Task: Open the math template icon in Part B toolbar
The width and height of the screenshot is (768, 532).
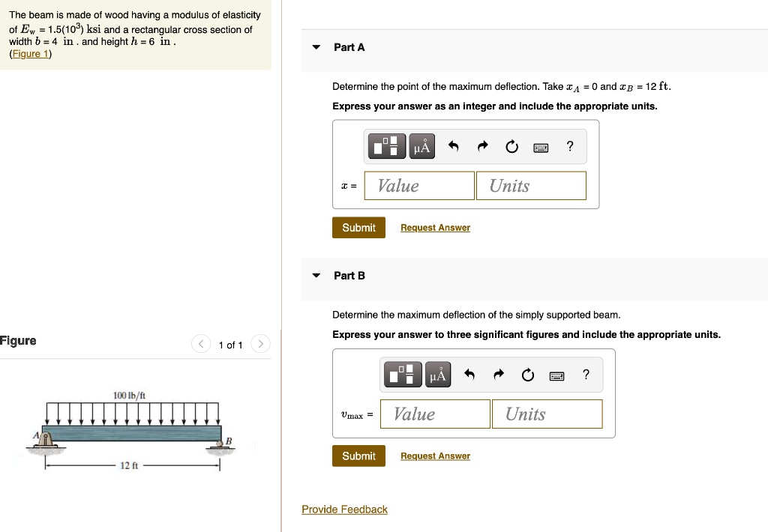Action: point(403,375)
